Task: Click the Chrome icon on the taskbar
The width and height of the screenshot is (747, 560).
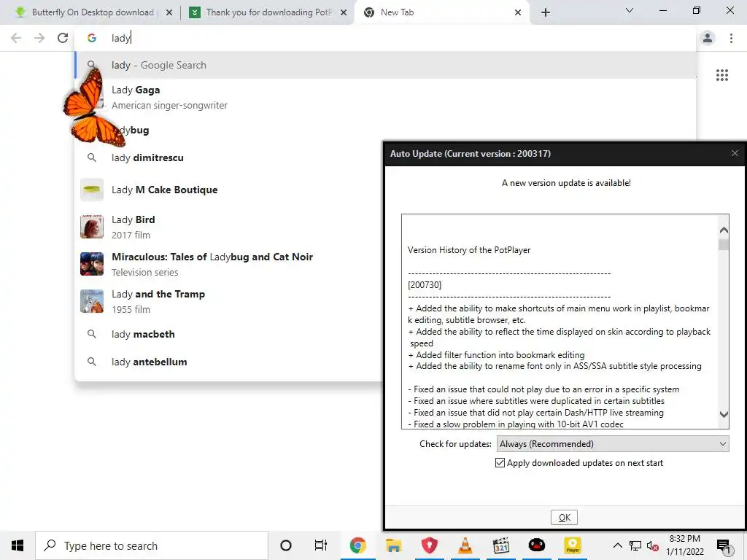Action: pyautogui.click(x=357, y=545)
